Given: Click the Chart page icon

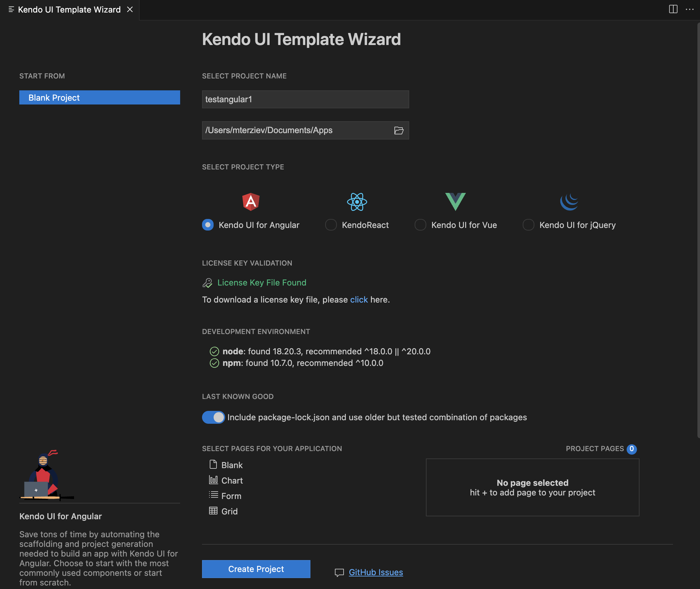Looking at the screenshot, I should [x=213, y=480].
